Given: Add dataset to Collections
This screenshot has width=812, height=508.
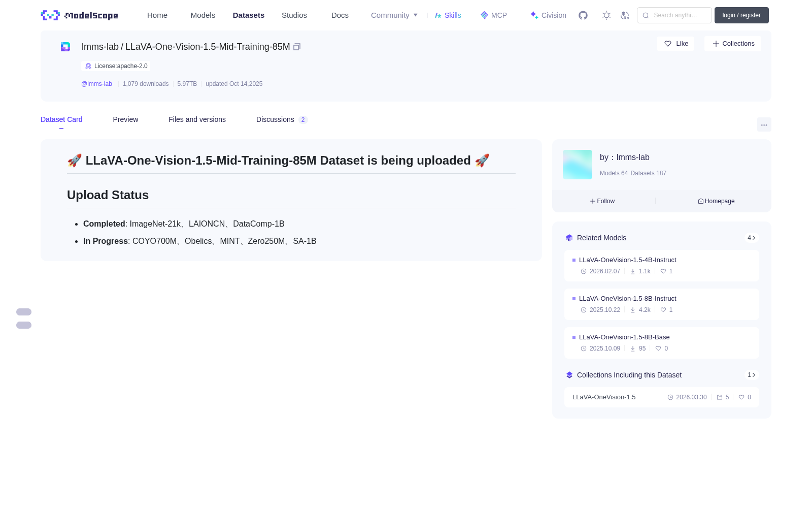Looking at the screenshot, I should coord(733,44).
